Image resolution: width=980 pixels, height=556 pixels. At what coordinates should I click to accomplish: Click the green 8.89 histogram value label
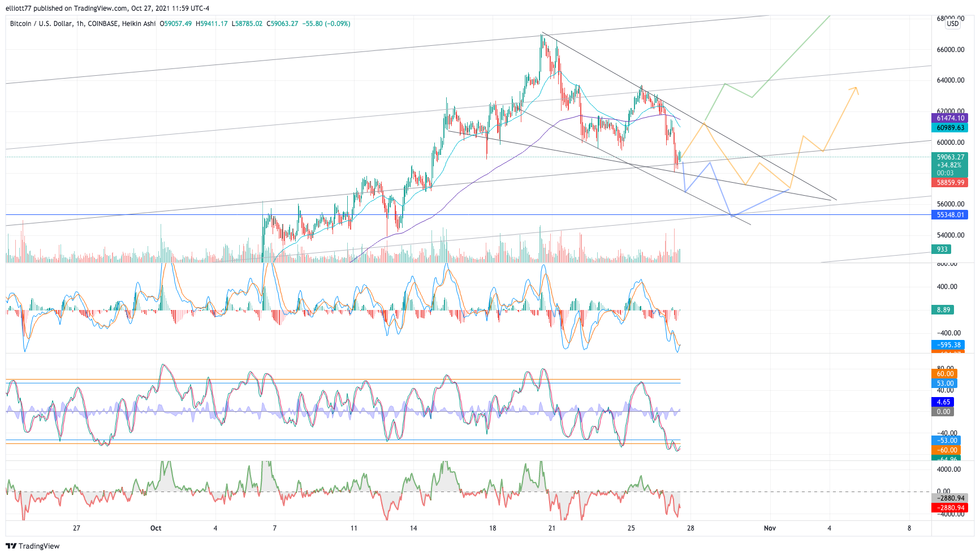point(943,310)
